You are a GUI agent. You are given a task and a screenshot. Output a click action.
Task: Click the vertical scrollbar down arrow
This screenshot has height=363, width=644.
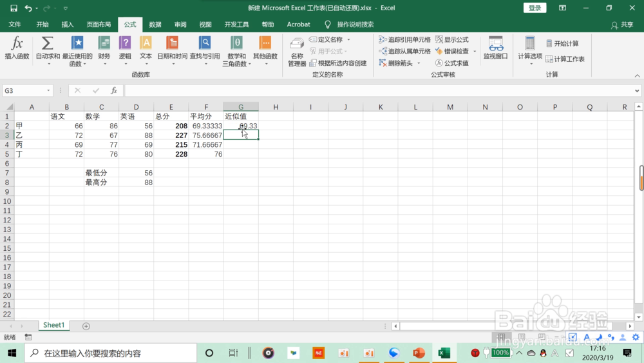[639, 317]
